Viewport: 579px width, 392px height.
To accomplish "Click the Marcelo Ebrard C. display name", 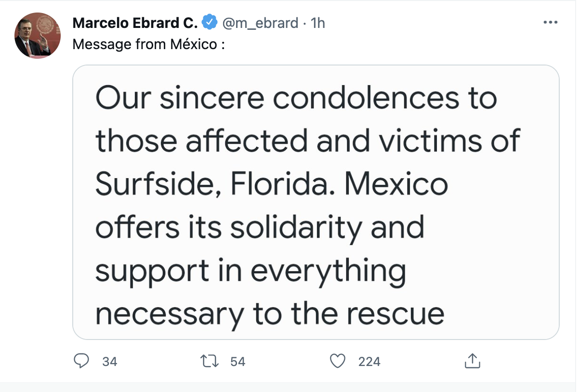I will click(x=135, y=23).
